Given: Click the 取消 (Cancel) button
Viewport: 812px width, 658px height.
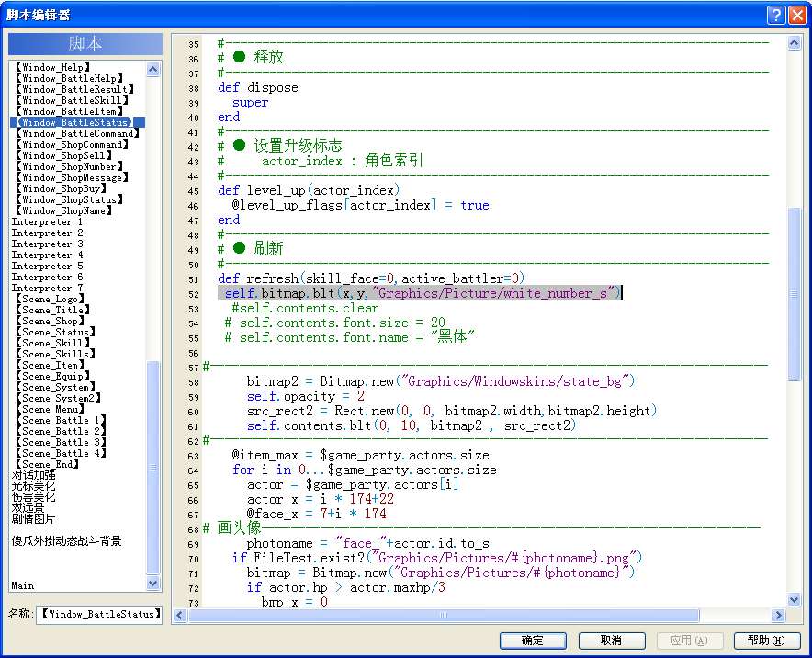Looking at the screenshot, I should [612, 641].
